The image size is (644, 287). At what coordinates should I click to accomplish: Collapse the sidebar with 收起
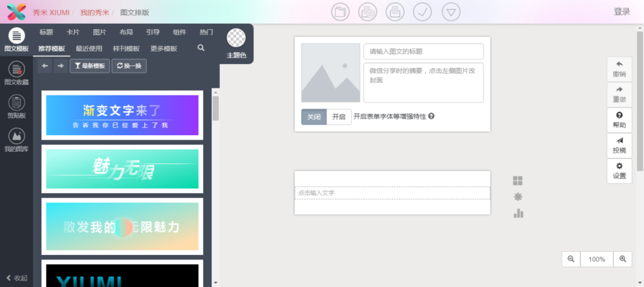tap(17, 278)
